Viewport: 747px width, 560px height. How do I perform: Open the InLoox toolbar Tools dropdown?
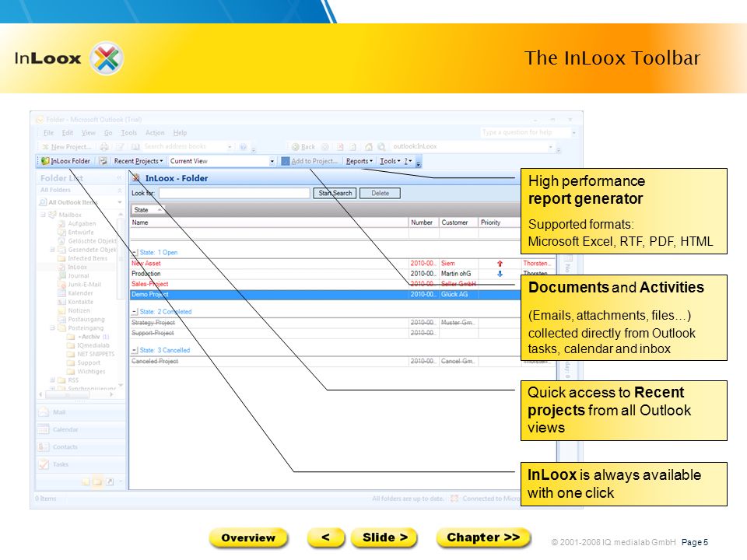click(x=390, y=161)
